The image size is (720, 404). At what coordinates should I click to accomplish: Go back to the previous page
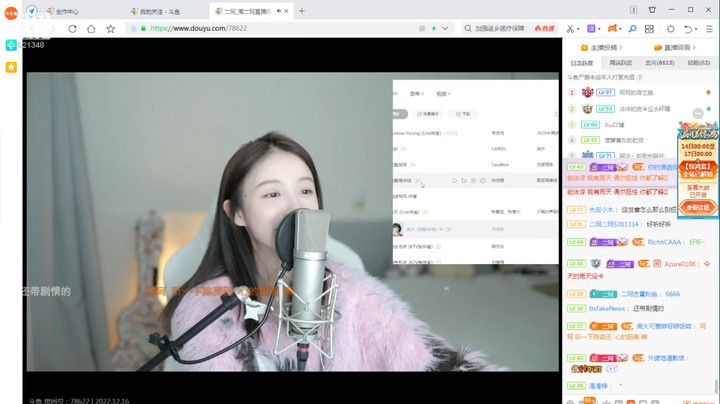pyautogui.click(x=33, y=28)
